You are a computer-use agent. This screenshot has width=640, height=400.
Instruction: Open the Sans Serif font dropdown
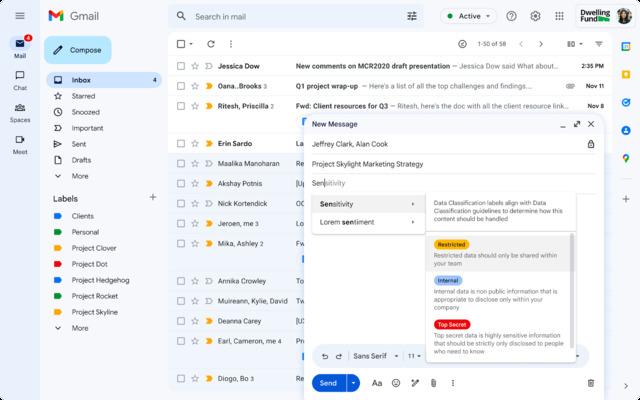[x=376, y=356]
